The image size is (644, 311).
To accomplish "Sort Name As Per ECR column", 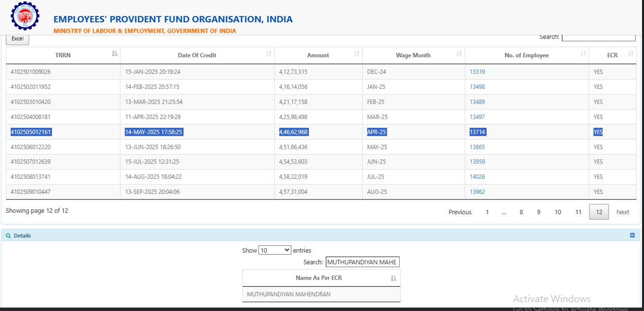I will point(393,278).
